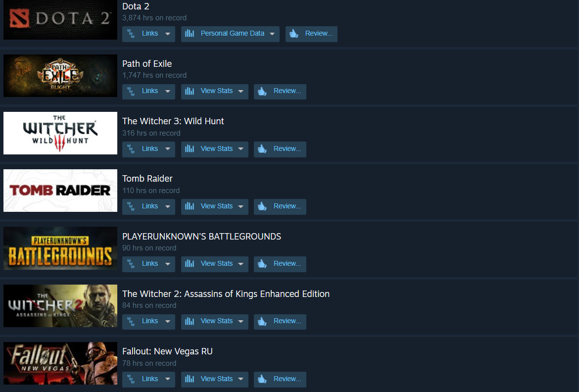
Task: Open The Witcher 2 Assassins of Kings banner
Action: coord(60,305)
